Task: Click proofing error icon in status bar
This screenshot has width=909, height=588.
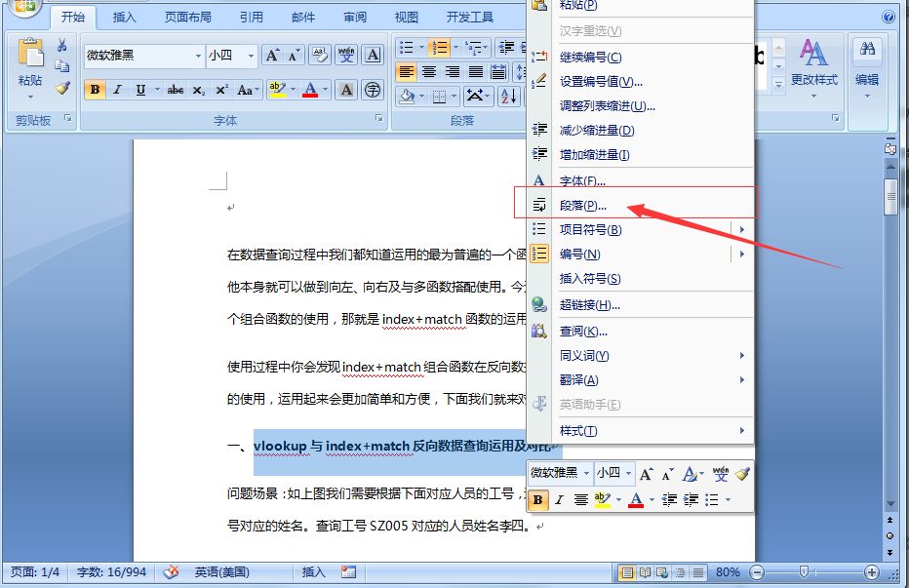Action: click(x=171, y=572)
